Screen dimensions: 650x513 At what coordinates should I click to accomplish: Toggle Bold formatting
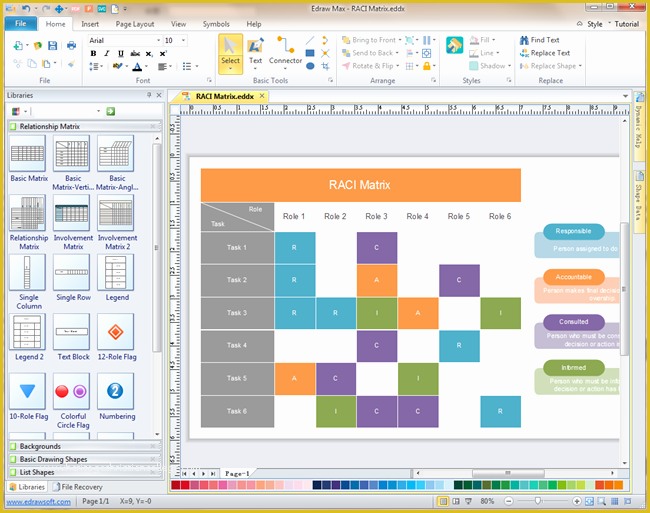(x=93, y=53)
